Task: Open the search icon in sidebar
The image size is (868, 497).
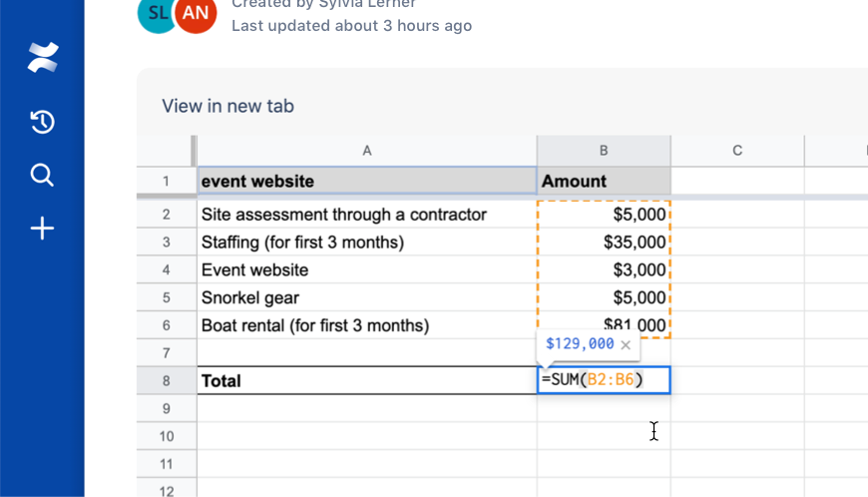Action: (42, 175)
